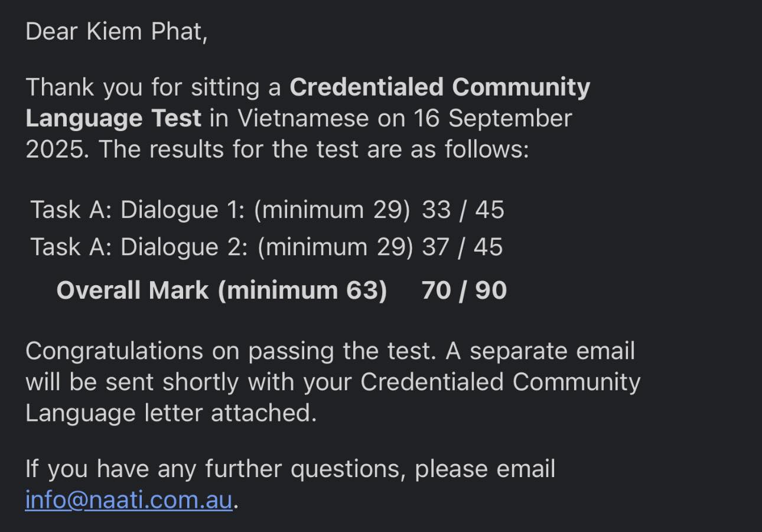Click the bold "Language Test" text
This screenshot has width=762, height=532.
click(x=113, y=119)
